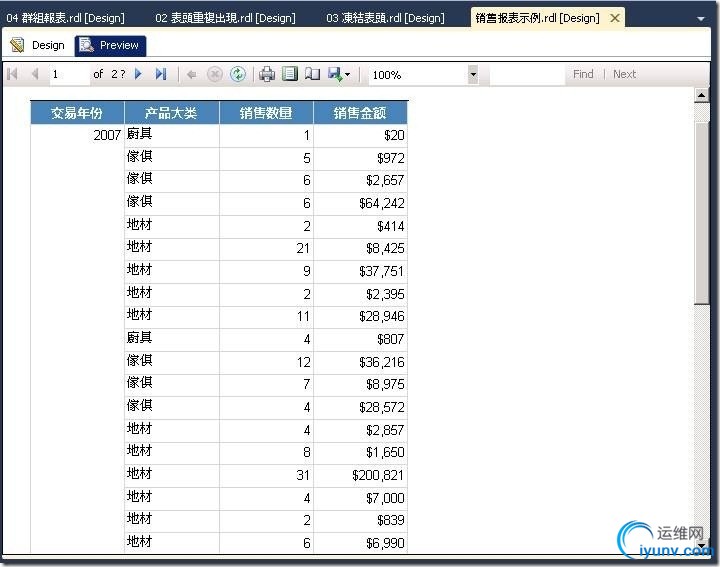
Task: Open export format dropdown arrow
Action: (x=348, y=74)
